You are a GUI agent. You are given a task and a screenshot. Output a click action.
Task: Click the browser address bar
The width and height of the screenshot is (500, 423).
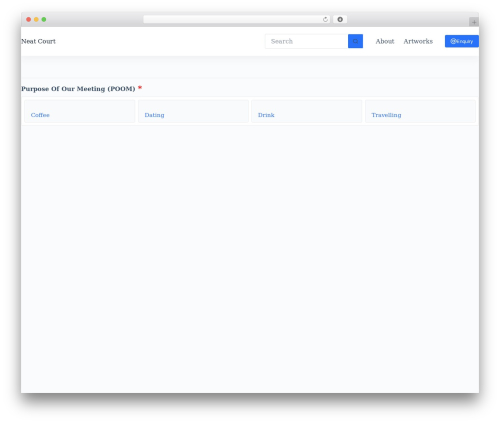pos(237,20)
